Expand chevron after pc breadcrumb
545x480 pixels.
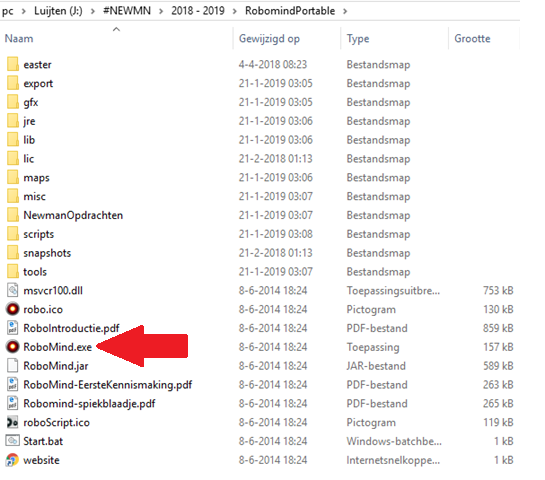[24, 11]
